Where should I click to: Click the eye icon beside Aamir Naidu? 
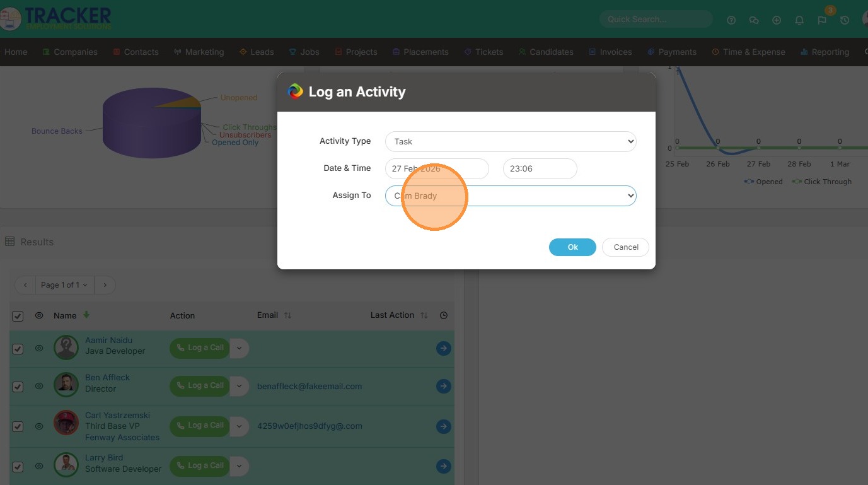tap(39, 348)
